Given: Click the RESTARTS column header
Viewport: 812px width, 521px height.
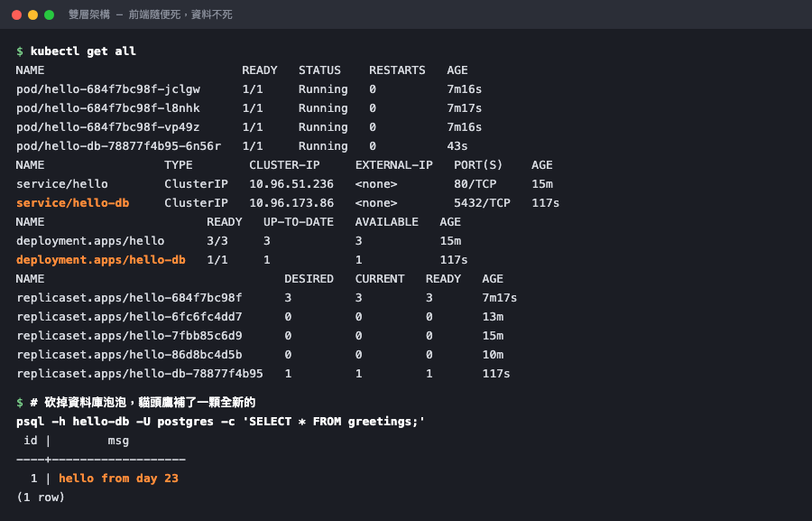Looking at the screenshot, I should pyautogui.click(x=397, y=70).
